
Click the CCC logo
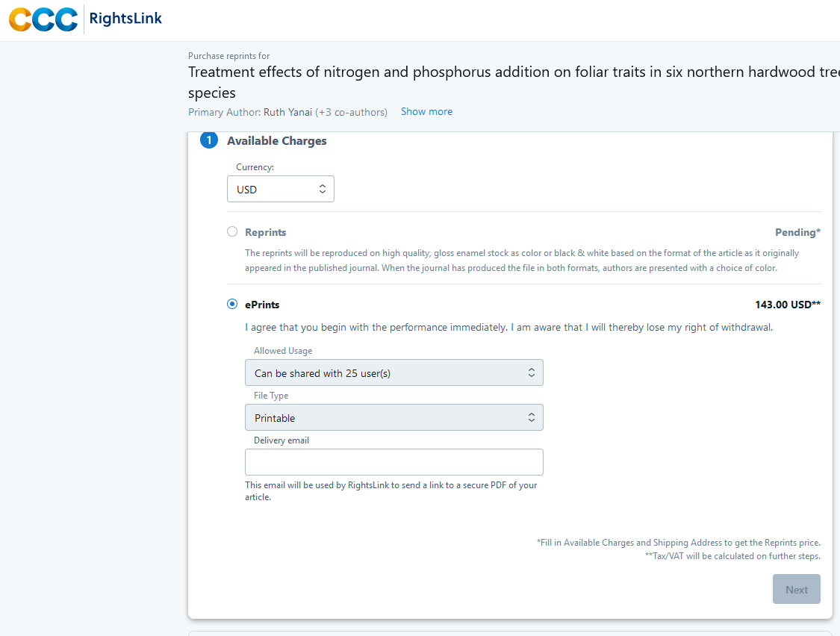[43, 19]
